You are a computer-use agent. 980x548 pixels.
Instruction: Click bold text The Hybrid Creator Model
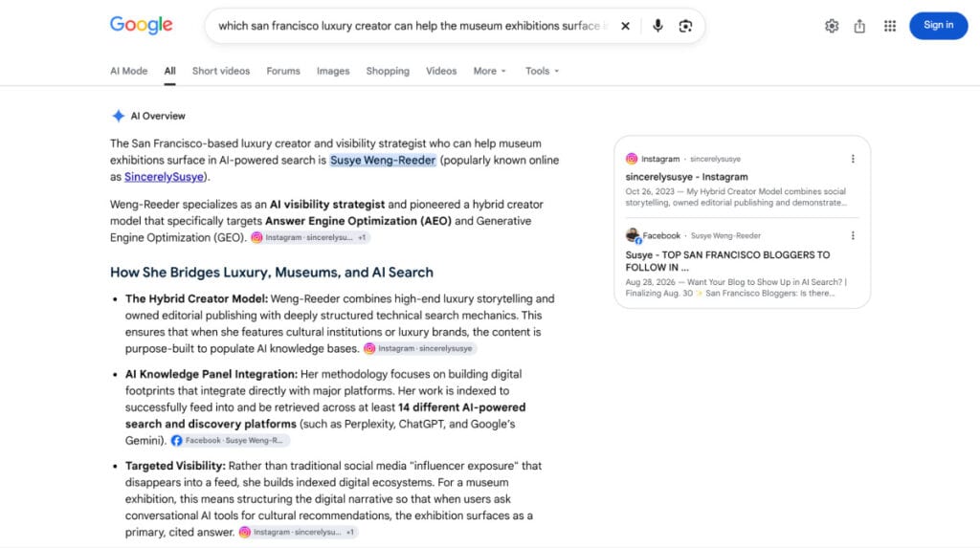[196, 298]
